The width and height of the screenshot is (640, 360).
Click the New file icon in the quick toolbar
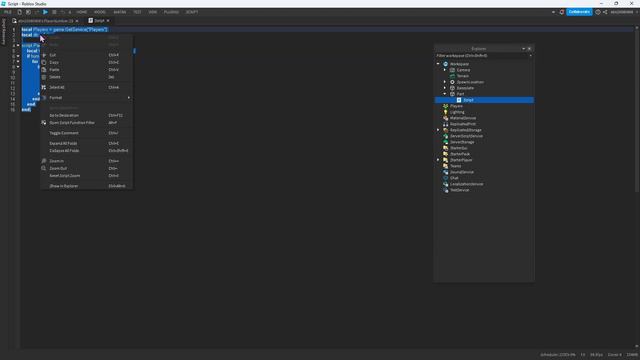[x=19, y=12]
